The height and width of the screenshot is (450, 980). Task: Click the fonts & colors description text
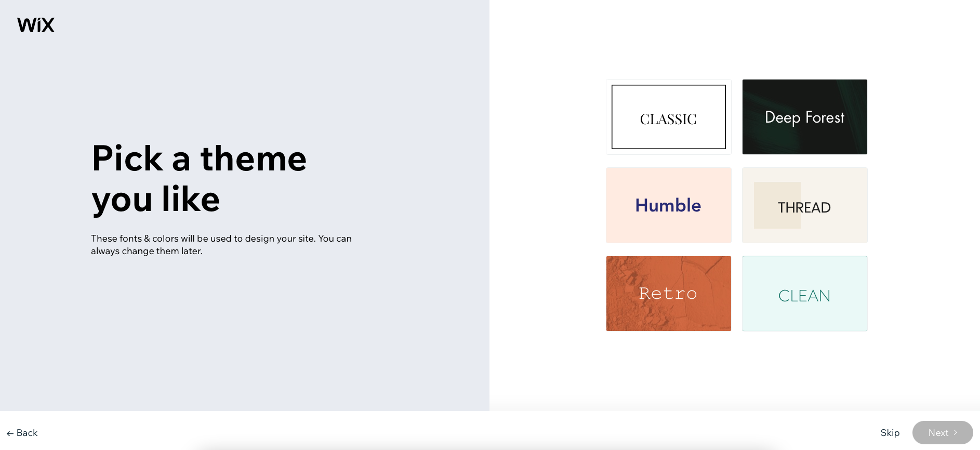[x=221, y=245]
